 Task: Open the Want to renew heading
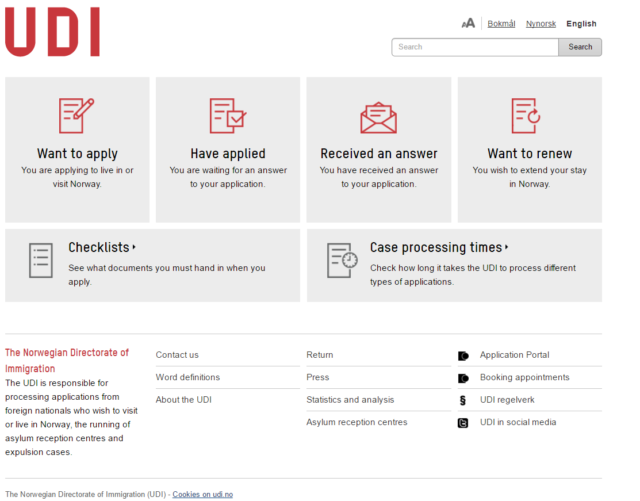[x=529, y=154]
